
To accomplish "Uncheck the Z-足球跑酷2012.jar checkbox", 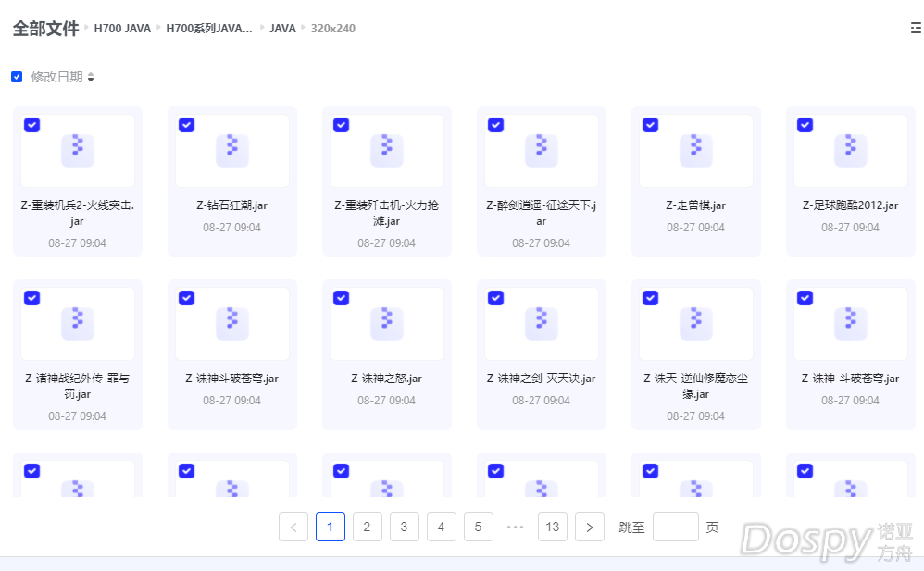I will pos(805,125).
